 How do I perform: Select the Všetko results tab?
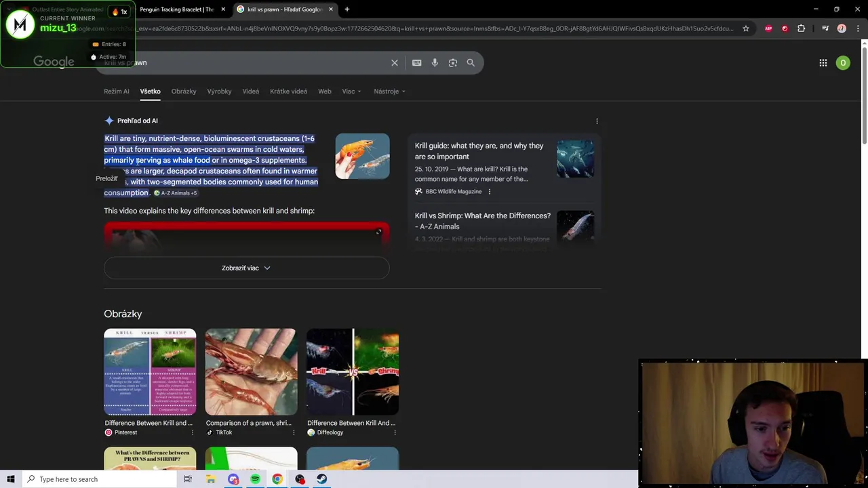pyautogui.click(x=150, y=91)
